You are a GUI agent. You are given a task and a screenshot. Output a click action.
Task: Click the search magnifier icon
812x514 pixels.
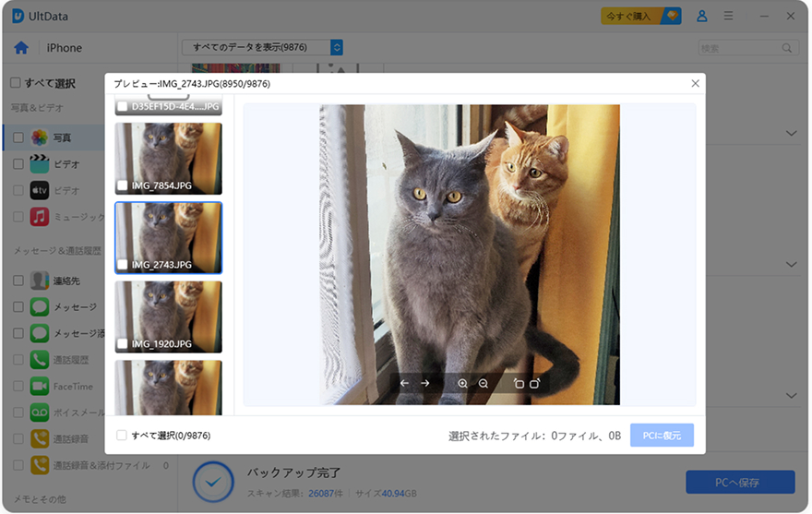click(x=786, y=48)
